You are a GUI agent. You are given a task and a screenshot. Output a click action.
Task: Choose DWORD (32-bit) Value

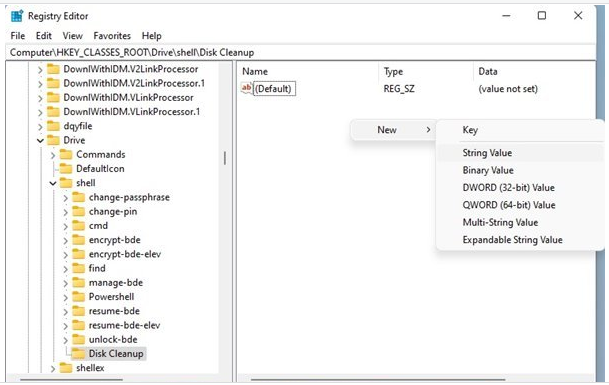click(520, 188)
